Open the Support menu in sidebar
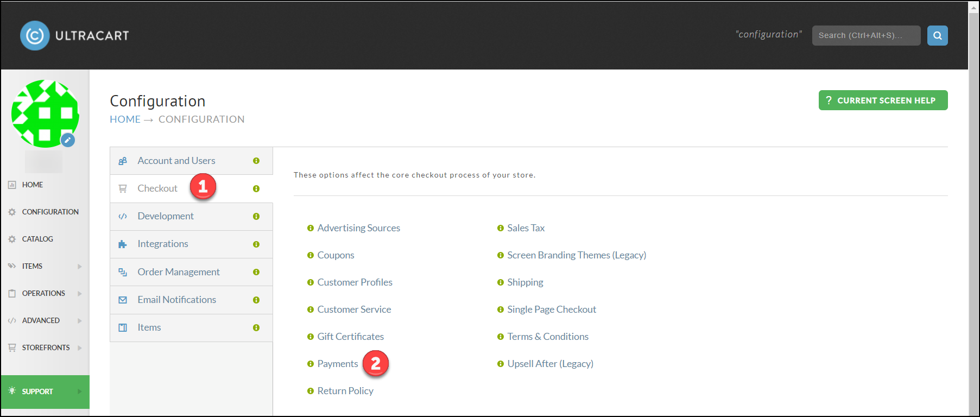This screenshot has height=417, width=980. 45,391
